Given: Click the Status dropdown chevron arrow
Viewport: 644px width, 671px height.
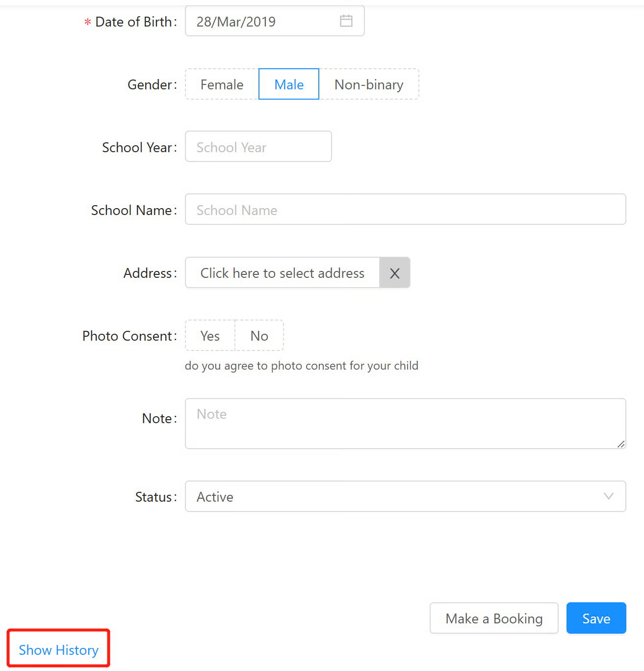Looking at the screenshot, I should point(608,496).
